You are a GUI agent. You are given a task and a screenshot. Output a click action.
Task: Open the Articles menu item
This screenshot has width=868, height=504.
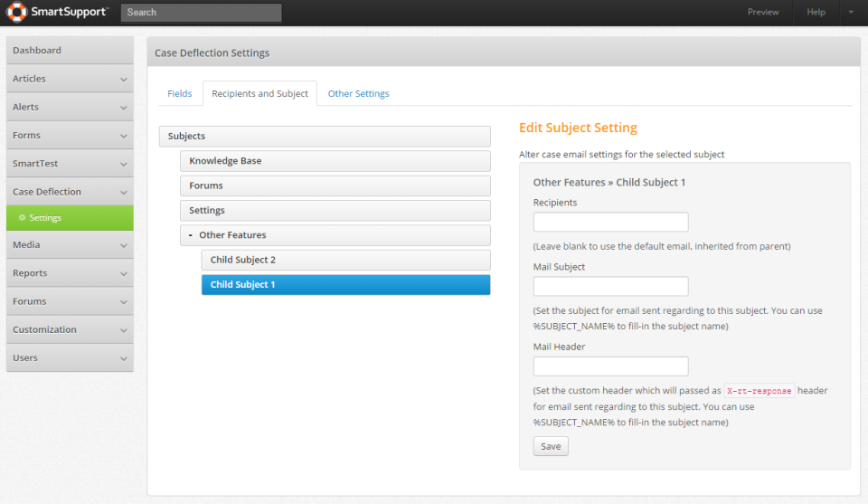(70, 79)
